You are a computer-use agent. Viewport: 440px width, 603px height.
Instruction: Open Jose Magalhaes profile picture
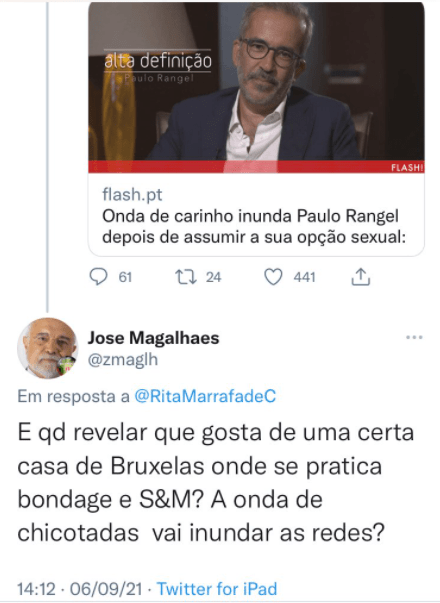pyautogui.click(x=48, y=348)
